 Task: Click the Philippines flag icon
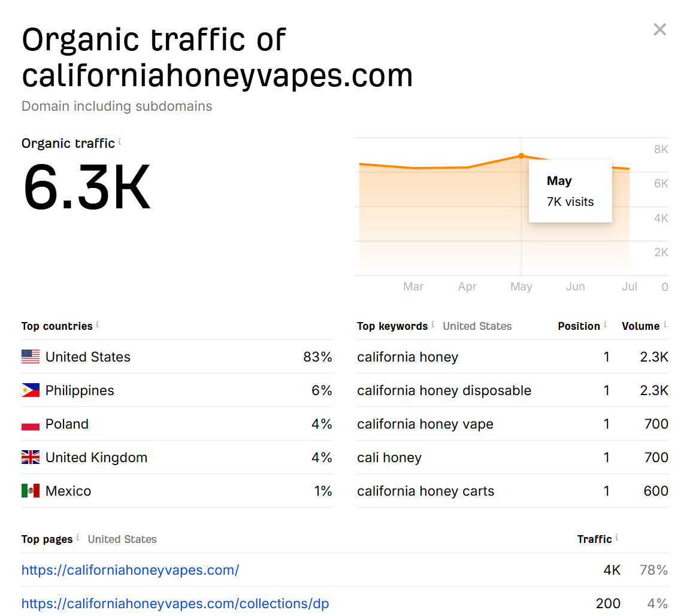(x=31, y=390)
